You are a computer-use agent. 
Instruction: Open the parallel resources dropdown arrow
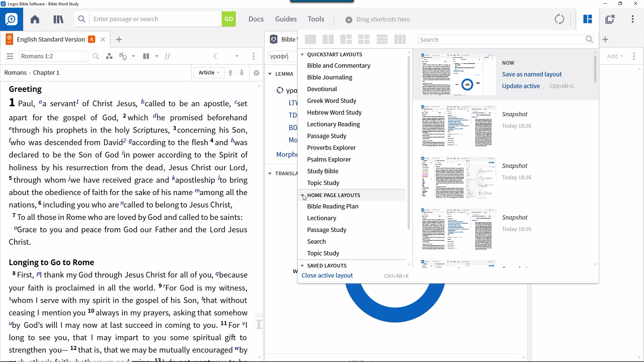[157, 56]
